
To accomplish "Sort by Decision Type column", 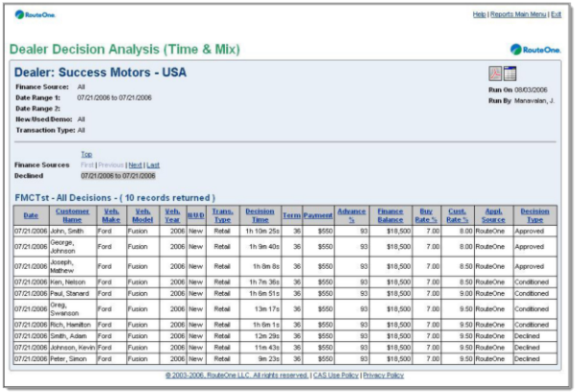I will click(x=535, y=215).
